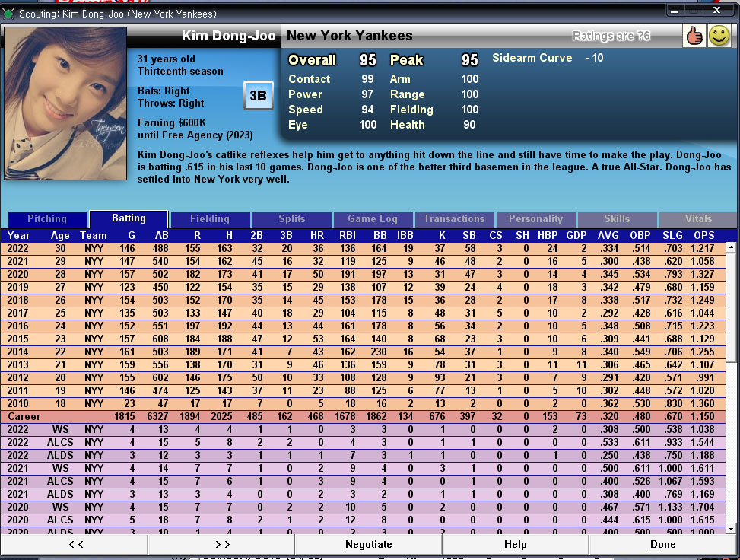The image size is (740, 560).
Task: Click the OBP column header
Action: tap(640, 235)
